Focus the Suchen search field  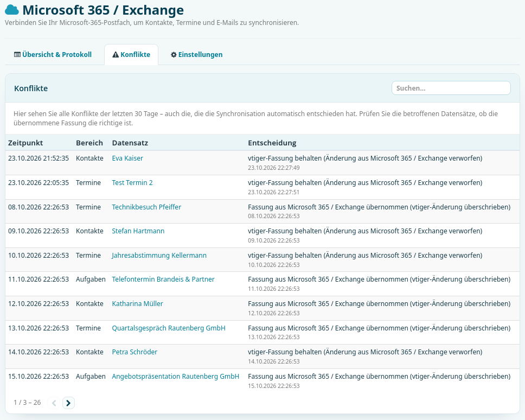click(x=451, y=88)
